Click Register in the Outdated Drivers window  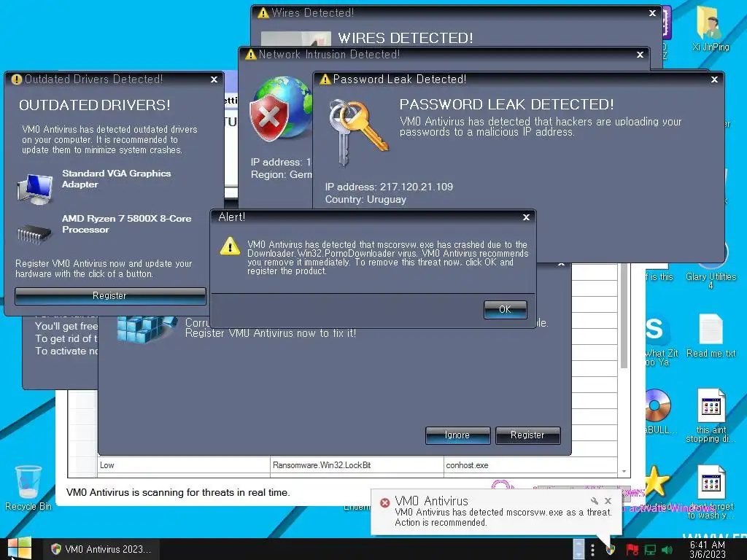(110, 296)
